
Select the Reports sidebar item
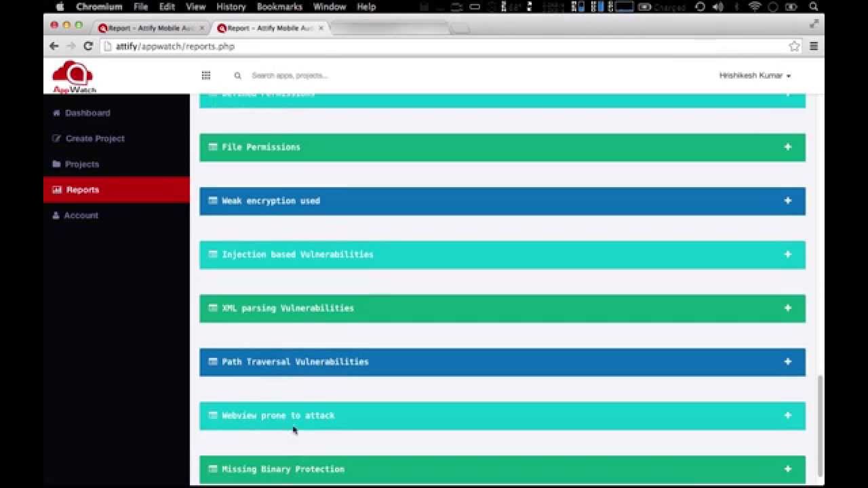tap(117, 190)
